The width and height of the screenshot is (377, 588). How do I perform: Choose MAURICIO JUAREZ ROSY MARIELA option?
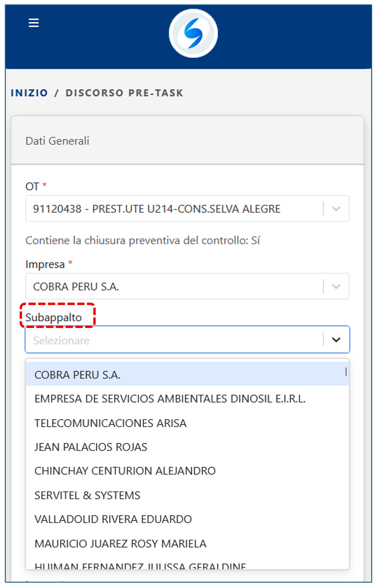tap(121, 543)
